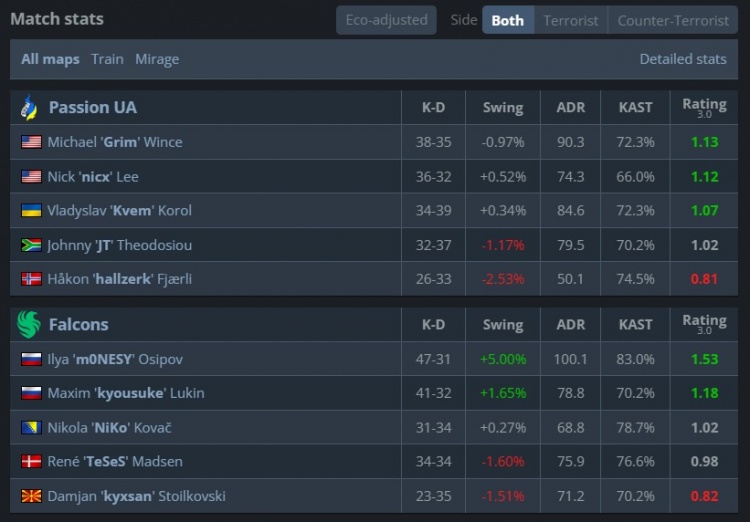
Task: Open the Detailed stats link
Action: pyautogui.click(x=683, y=59)
